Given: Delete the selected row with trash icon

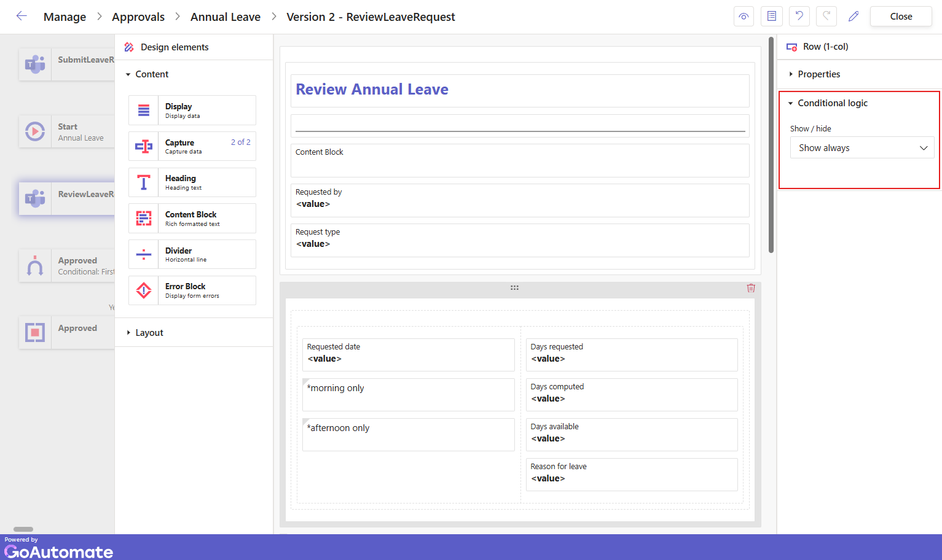Looking at the screenshot, I should click(751, 288).
